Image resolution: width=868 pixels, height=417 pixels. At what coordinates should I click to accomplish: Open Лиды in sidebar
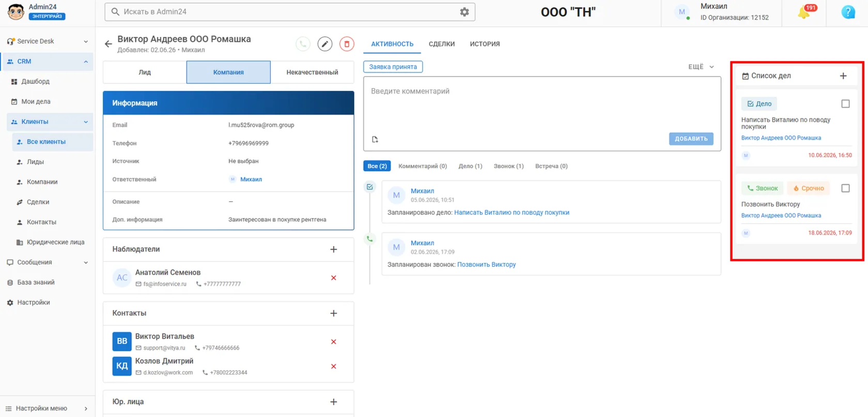(35, 162)
